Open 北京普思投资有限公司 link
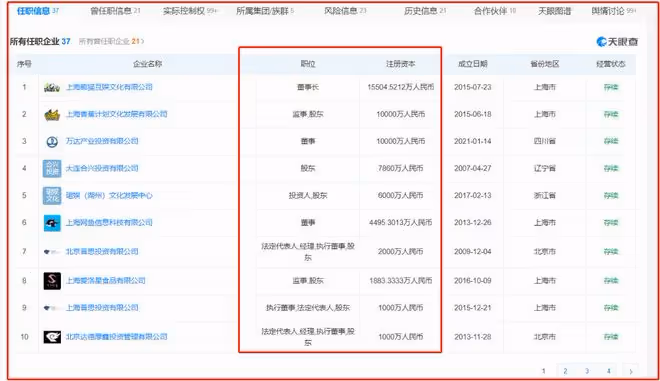 click(102, 251)
